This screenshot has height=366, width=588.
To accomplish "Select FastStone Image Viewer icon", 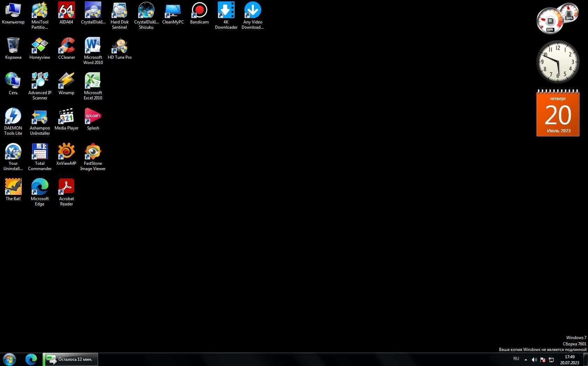I will (x=93, y=157).
